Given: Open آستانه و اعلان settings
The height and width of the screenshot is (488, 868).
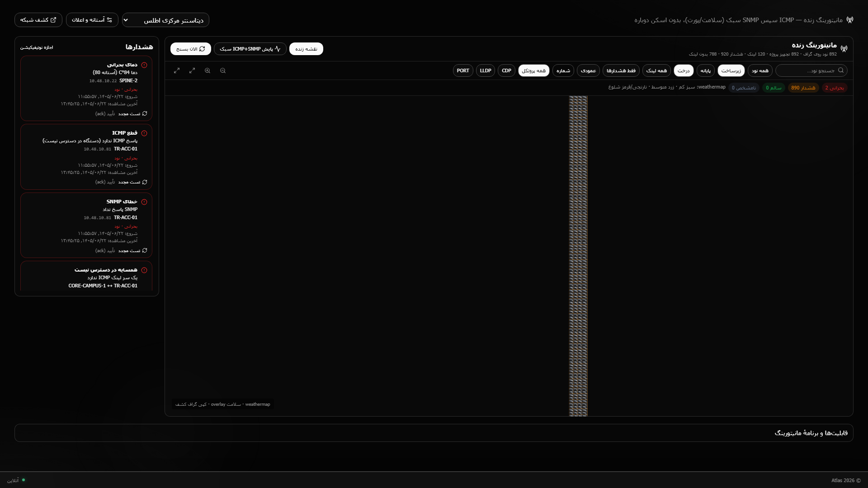Looking at the screenshot, I should pos(92,20).
